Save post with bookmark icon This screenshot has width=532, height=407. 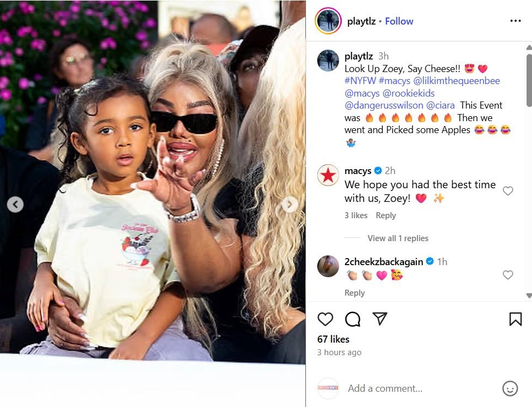click(x=516, y=319)
